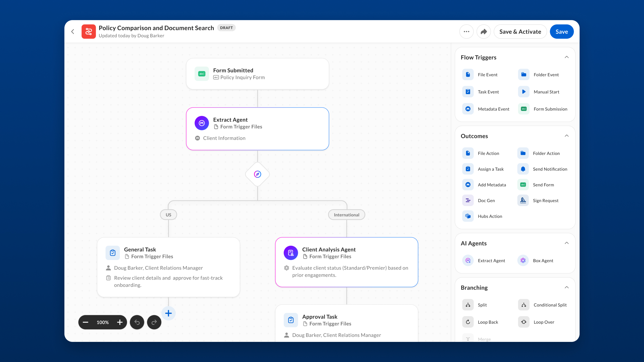Screen dimensions: 644x362
Task: Collapse the AI Agents section
Action: [x=567, y=243]
